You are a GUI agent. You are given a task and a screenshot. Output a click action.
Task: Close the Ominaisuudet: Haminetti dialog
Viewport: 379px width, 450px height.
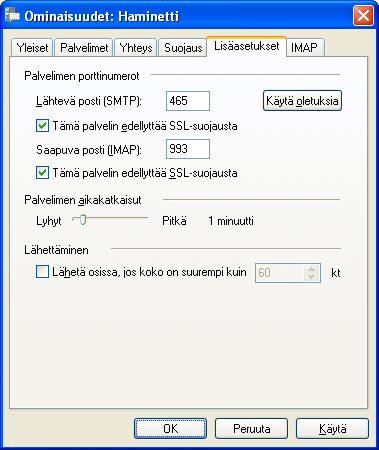pyautogui.click(x=363, y=16)
